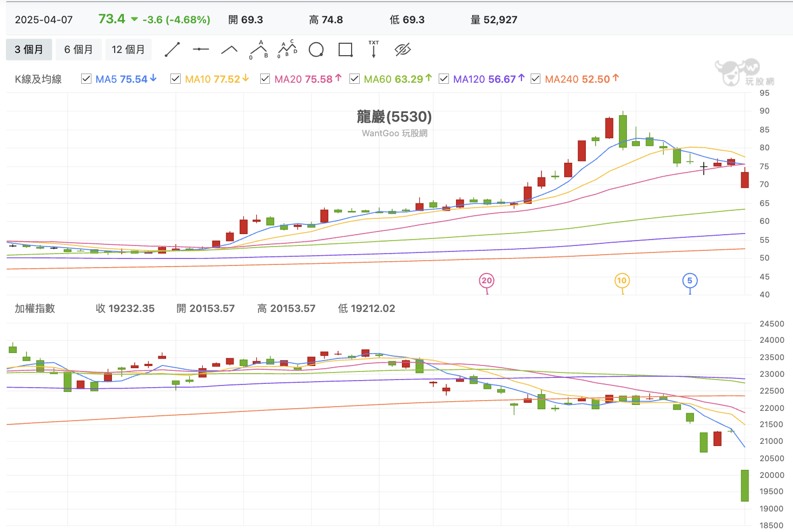Image resolution: width=793 pixels, height=532 pixels.
Task: Toggle the MA60 checkbox off
Action: [x=354, y=79]
